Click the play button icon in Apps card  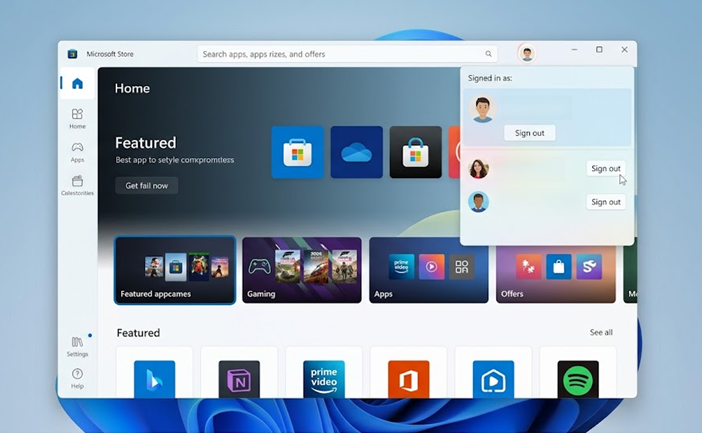tap(431, 267)
